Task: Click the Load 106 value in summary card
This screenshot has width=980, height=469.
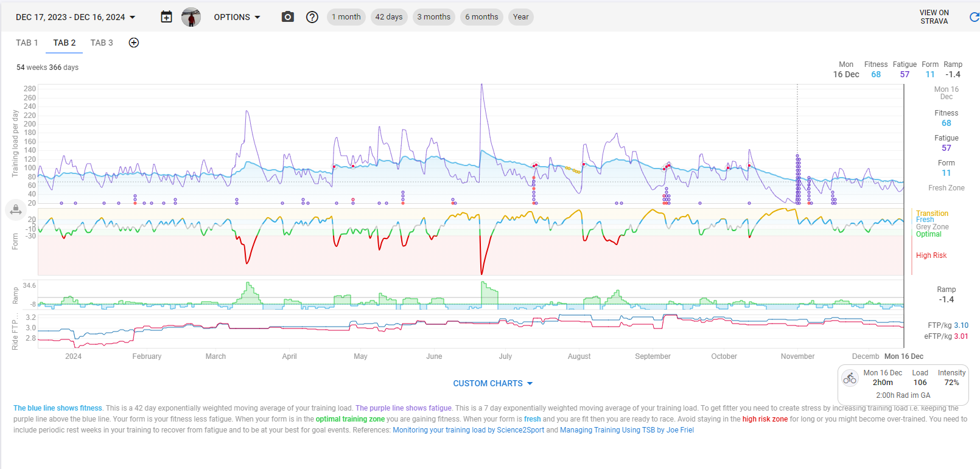Action: click(920, 383)
